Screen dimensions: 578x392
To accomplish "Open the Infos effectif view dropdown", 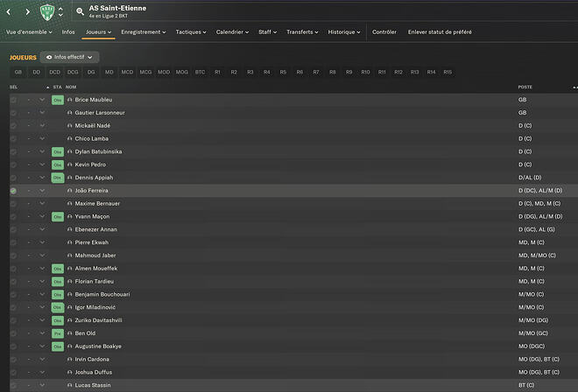I will [x=69, y=57].
